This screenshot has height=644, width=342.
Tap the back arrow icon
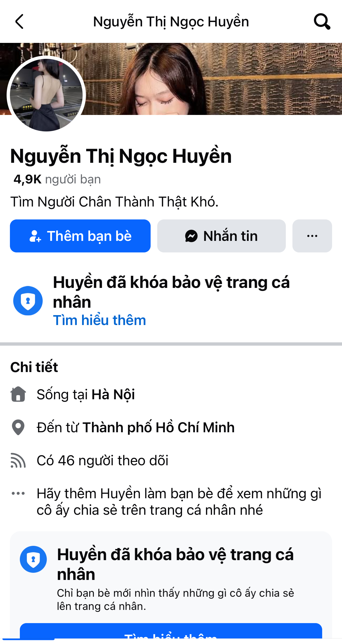(x=19, y=21)
